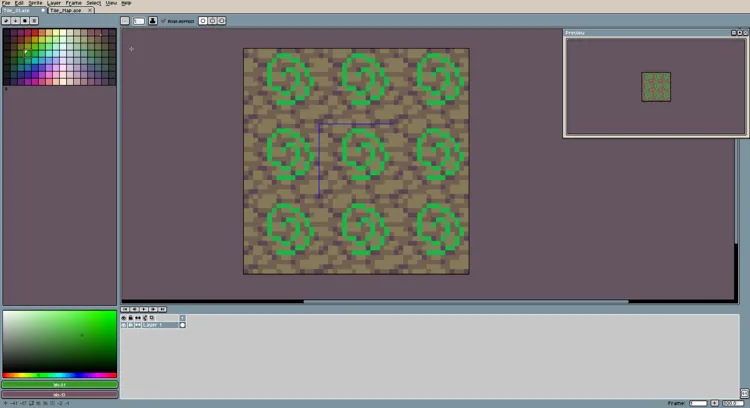Screen dimensions: 750x408
Task: Open the Frame menu
Action: click(73, 3)
